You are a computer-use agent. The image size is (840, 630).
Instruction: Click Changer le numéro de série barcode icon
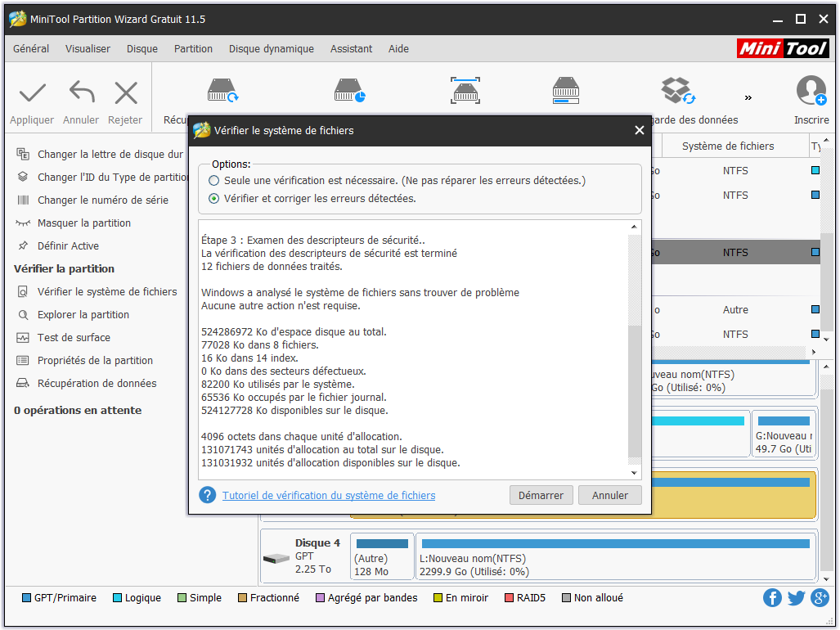pos(23,200)
